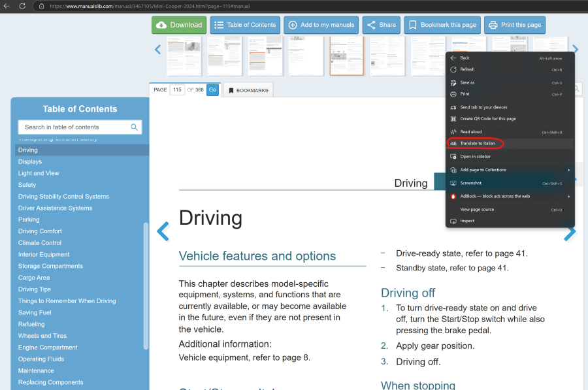This screenshot has width=588, height=390.
Task: Click Print this page button
Action: point(514,25)
